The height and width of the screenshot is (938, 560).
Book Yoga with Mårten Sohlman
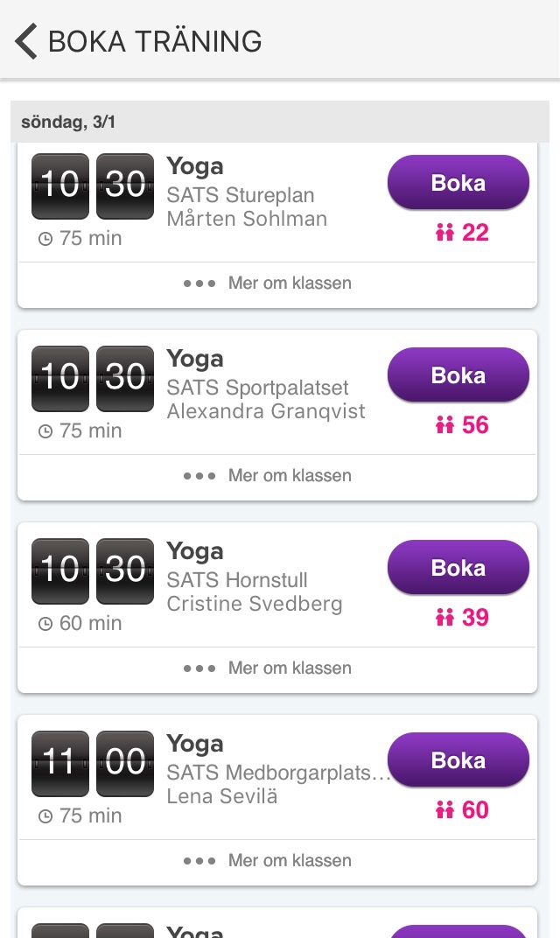(458, 183)
